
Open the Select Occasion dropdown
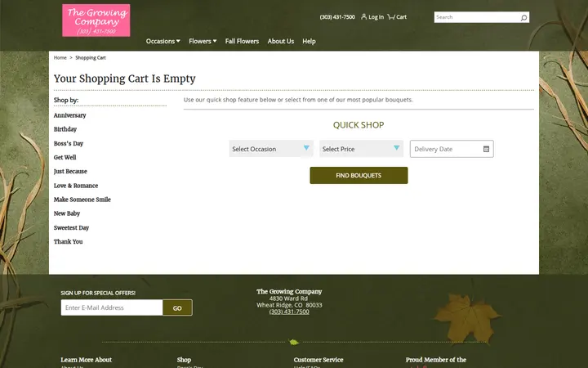pos(271,149)
